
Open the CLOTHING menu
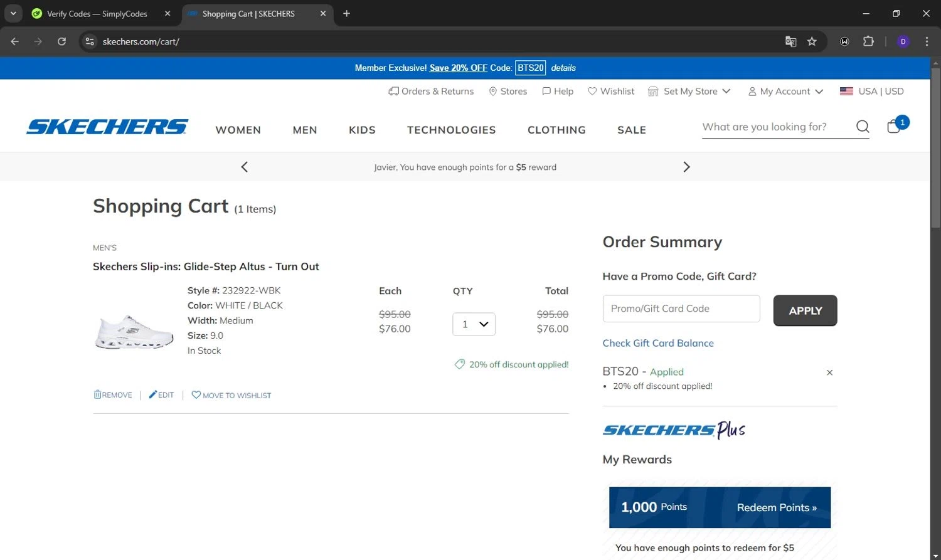coord(556,130)
